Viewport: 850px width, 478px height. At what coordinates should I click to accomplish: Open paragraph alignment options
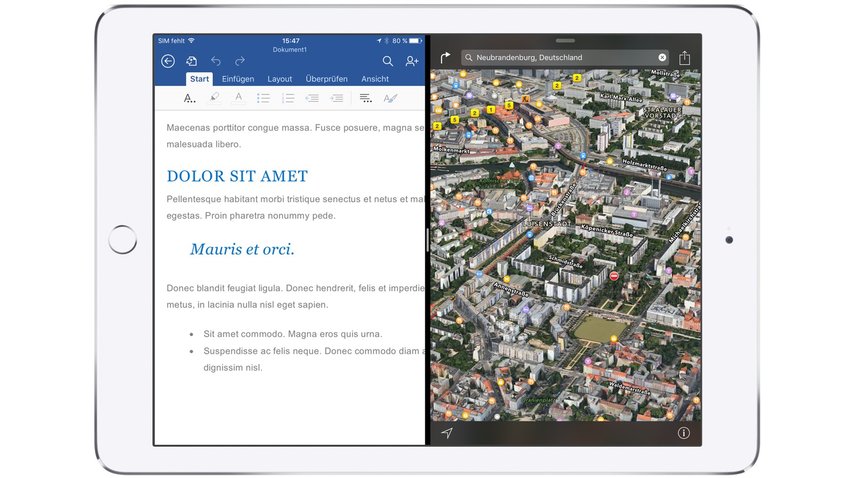366,98
